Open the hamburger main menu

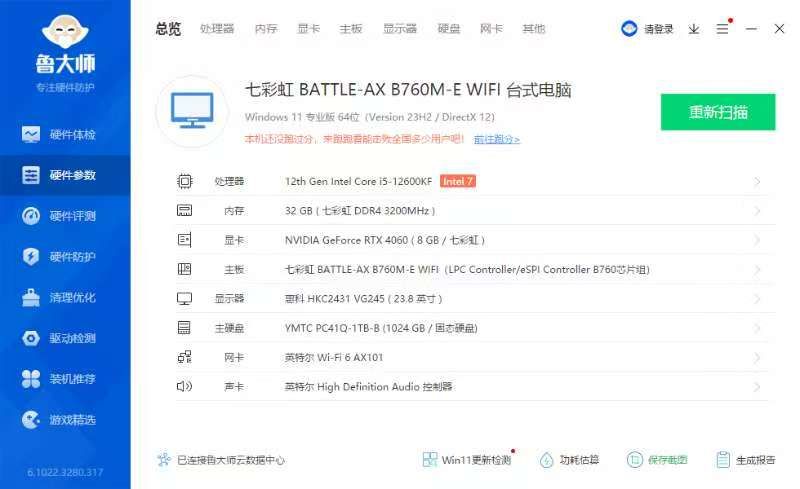[722, 29]
